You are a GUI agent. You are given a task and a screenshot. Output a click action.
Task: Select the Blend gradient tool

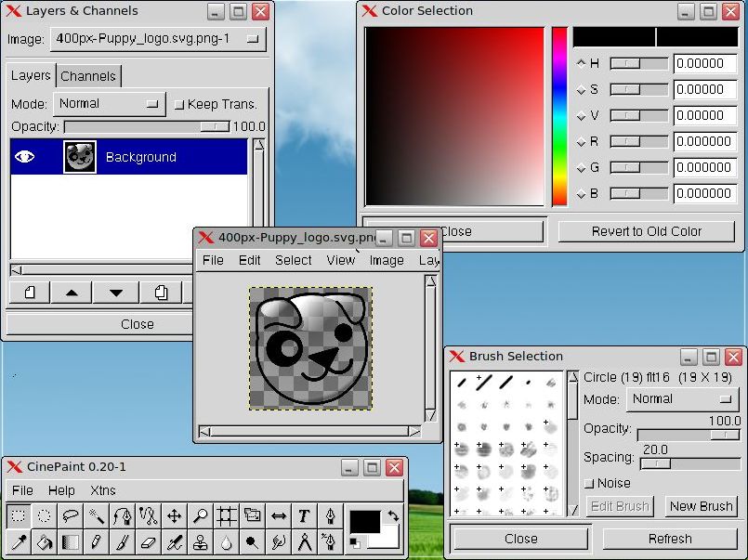[70, 541]
